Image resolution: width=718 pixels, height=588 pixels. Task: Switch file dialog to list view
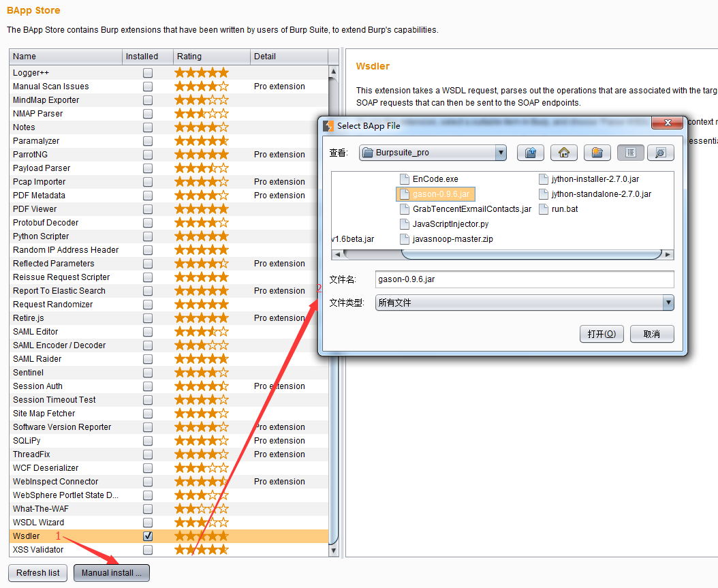[x=631, y=153]
